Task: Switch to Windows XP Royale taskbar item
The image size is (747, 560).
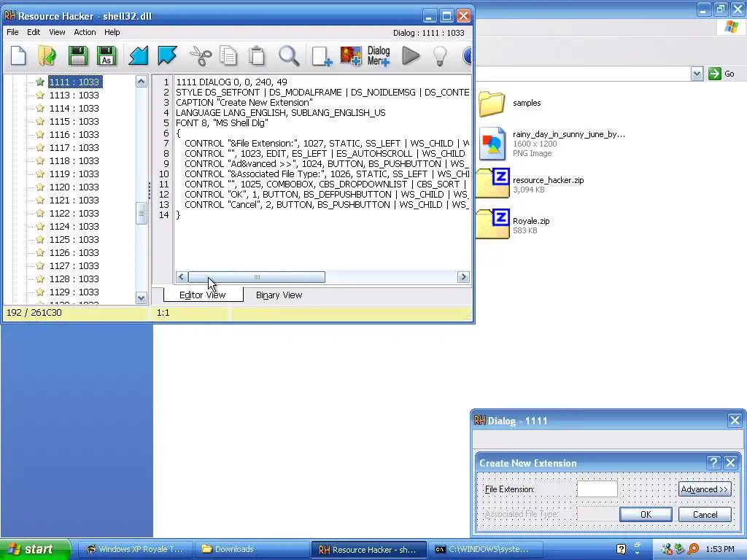Action: (x=135, y=549)
